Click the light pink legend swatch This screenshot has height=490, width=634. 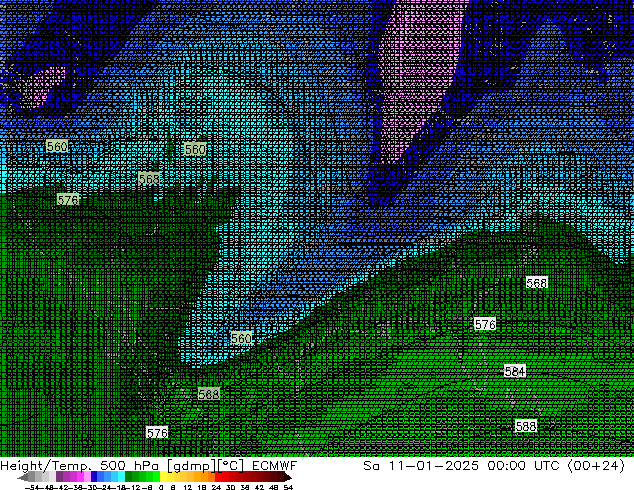pyautogui.click(x=87, y=477)
